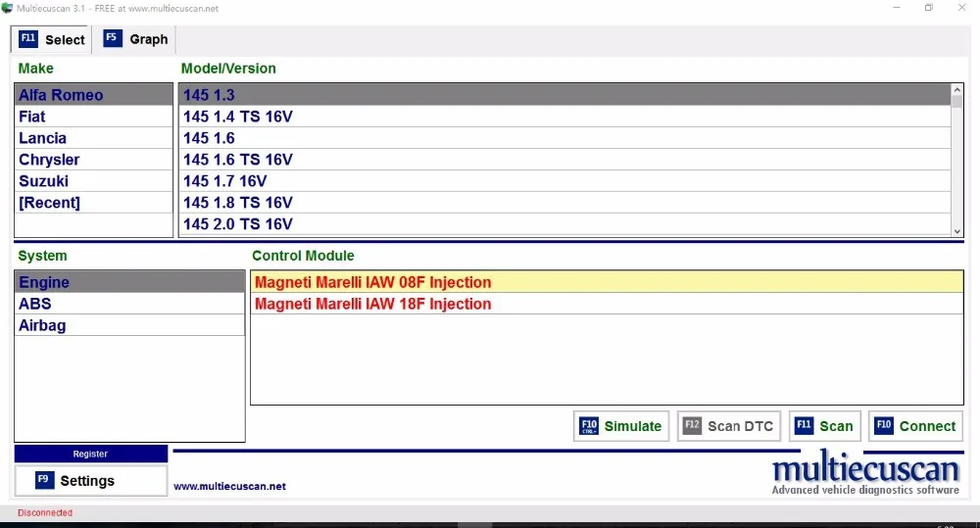Open the Select tab

(x=52, y=39)
